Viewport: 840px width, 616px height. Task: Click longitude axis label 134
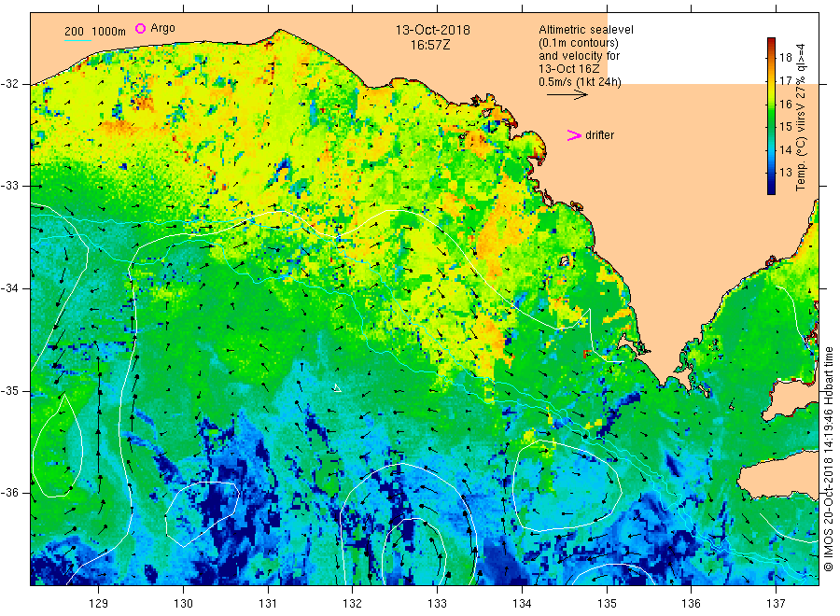coord(522,604)
